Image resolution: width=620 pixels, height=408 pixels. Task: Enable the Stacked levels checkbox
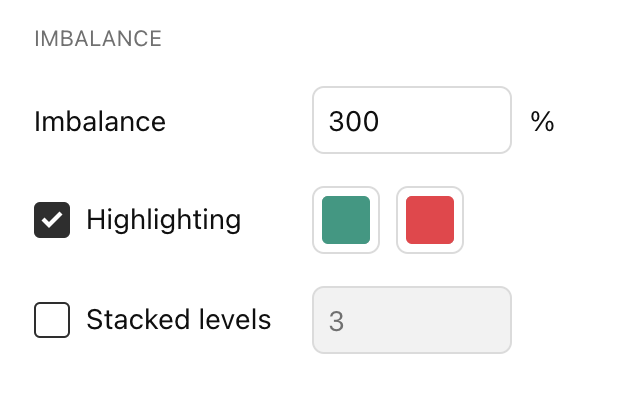pos(52,320)
